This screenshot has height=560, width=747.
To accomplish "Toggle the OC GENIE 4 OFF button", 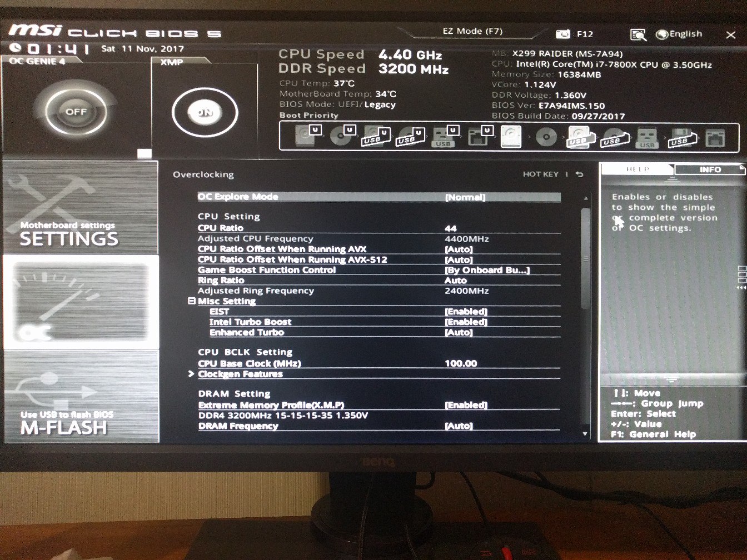I will tap(76, 112).
